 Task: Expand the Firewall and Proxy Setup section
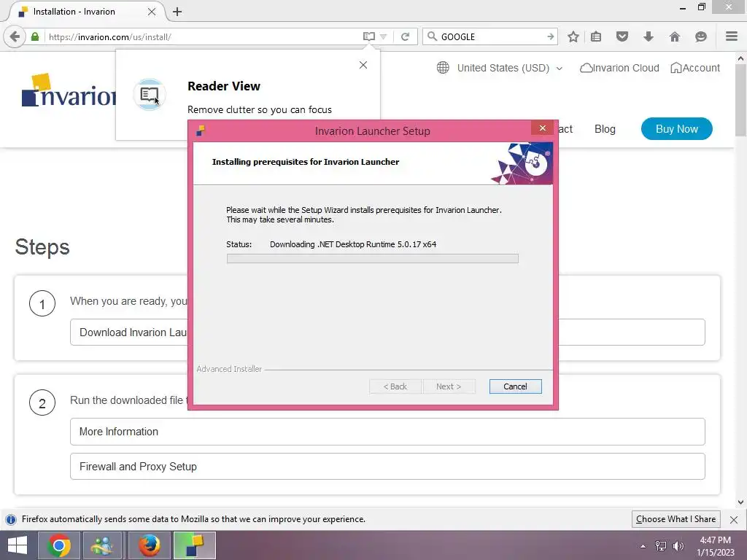click(387, 466)
